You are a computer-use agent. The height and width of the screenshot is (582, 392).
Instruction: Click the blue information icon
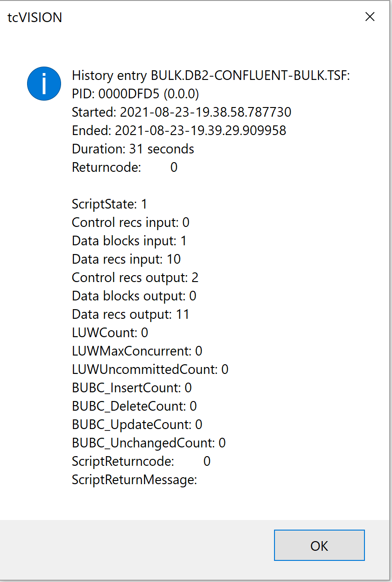[44, 84]
